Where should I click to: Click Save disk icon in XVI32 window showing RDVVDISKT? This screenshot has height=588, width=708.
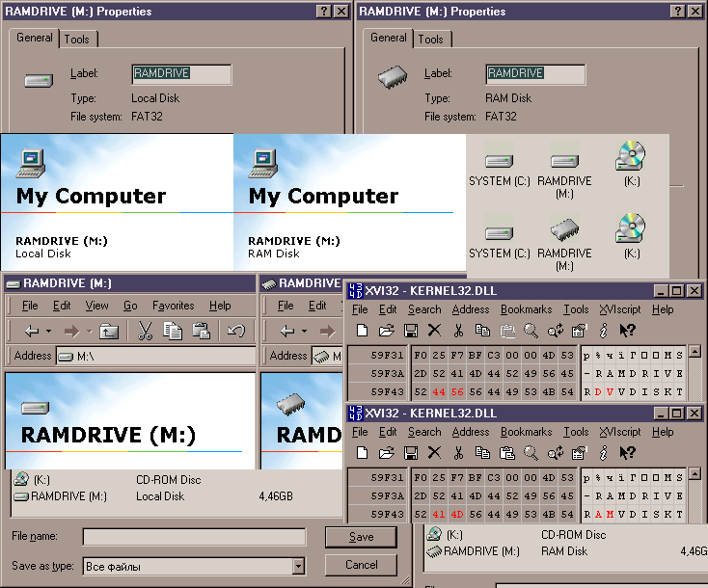point(411,331)
